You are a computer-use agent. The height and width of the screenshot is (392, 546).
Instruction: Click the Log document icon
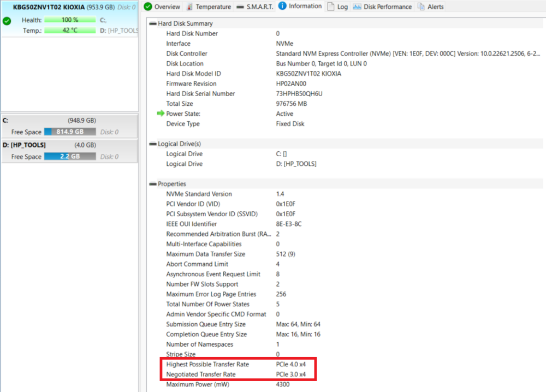click(x=330, y=6)
